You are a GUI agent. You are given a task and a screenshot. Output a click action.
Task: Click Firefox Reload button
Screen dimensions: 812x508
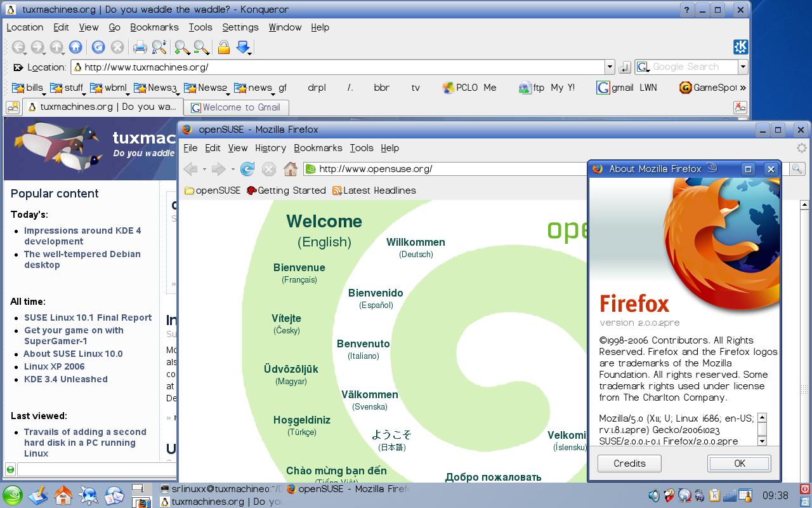(x=247, y=169)
